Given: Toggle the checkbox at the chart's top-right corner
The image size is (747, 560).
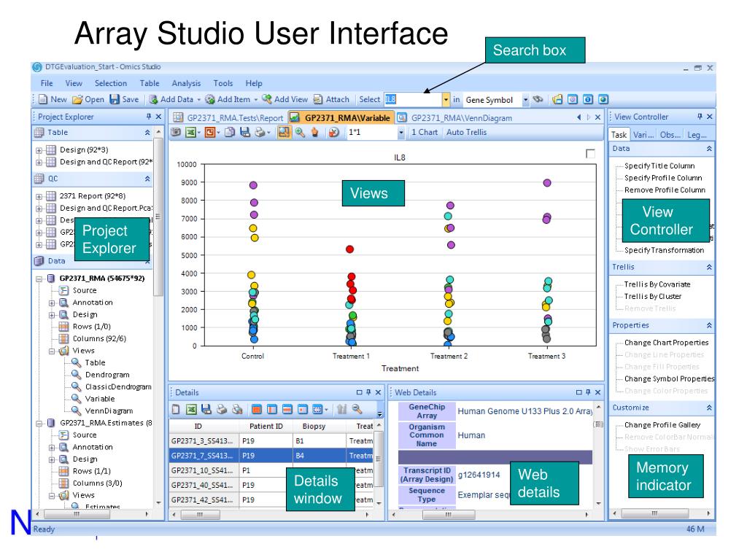Looking at the screenshot, I should pos(590,153).
